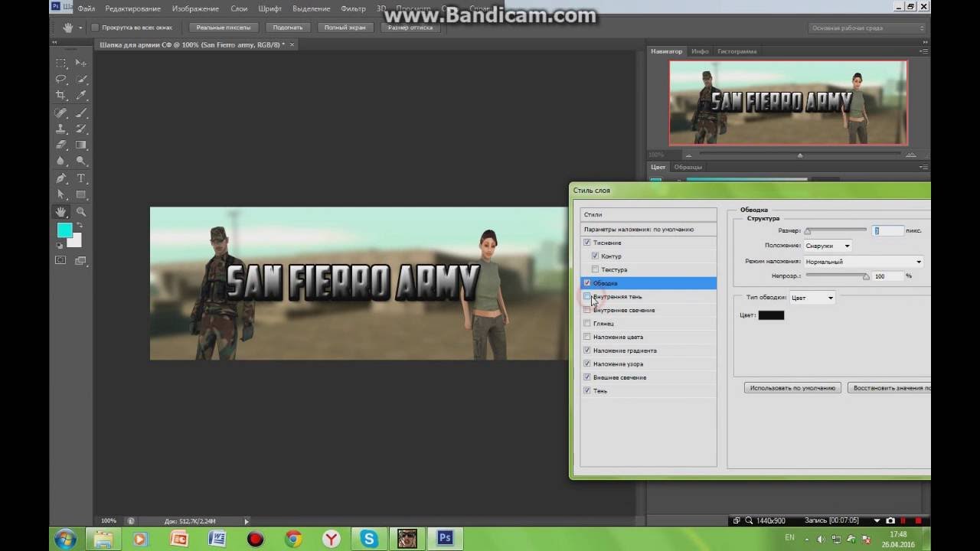Screen dimensions: 980x551
Task: Select the Healing Brush tool
Action: pyautogui.click(x=61, y=112)
